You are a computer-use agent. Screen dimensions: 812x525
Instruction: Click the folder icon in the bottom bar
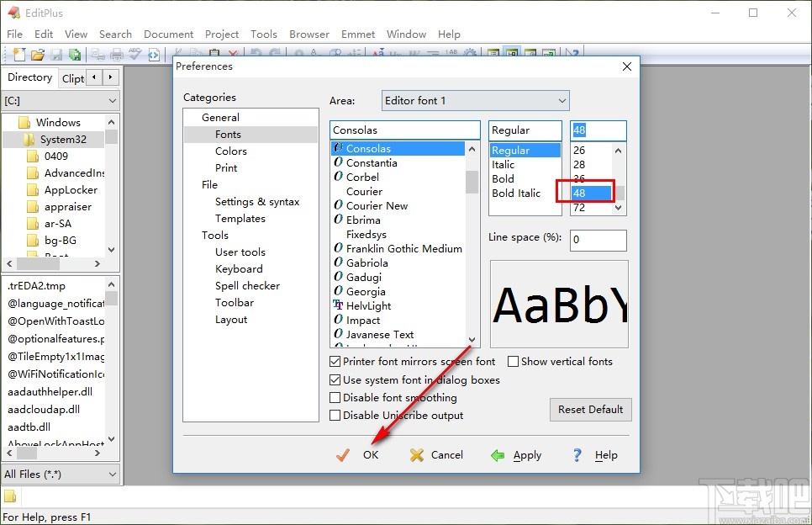point(10,496)
